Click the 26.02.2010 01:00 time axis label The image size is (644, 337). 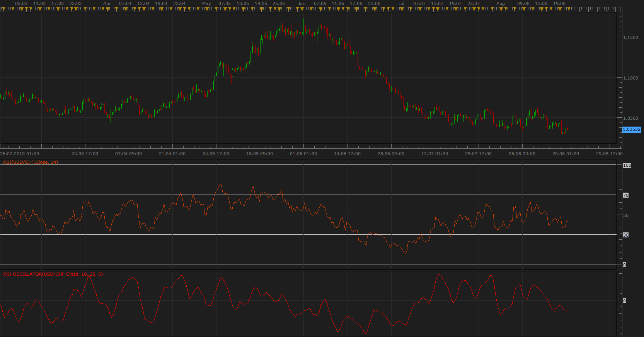20,154
